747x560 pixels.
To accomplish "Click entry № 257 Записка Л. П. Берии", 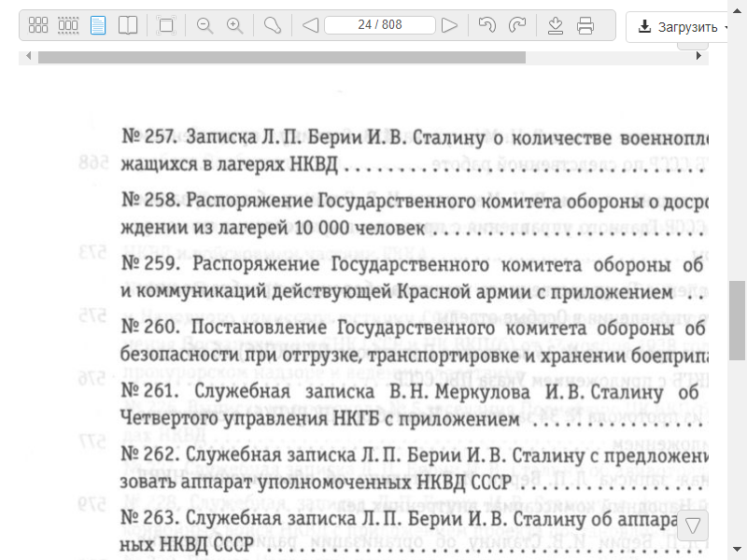I will coord(415,137).
